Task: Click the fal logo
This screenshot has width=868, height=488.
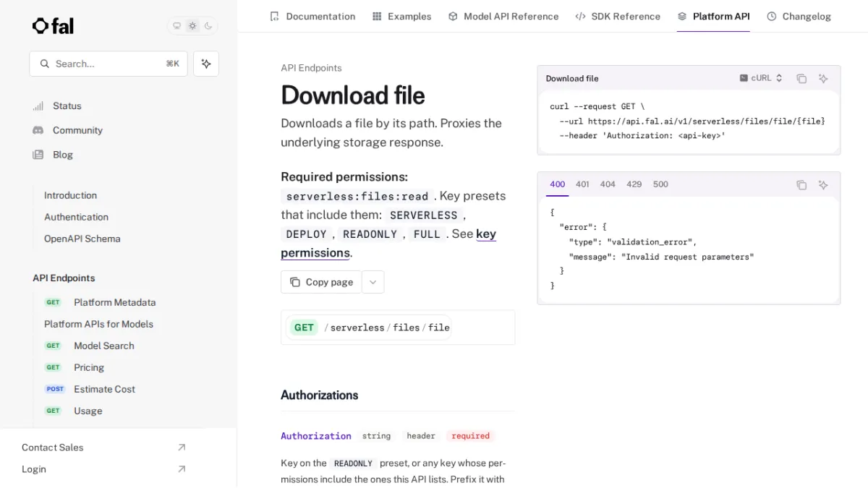Action: (x=53, y=26)
